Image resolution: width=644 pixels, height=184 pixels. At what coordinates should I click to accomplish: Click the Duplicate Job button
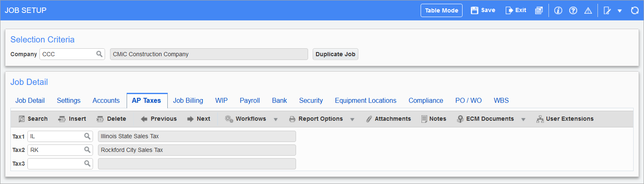tap(335, 54)
